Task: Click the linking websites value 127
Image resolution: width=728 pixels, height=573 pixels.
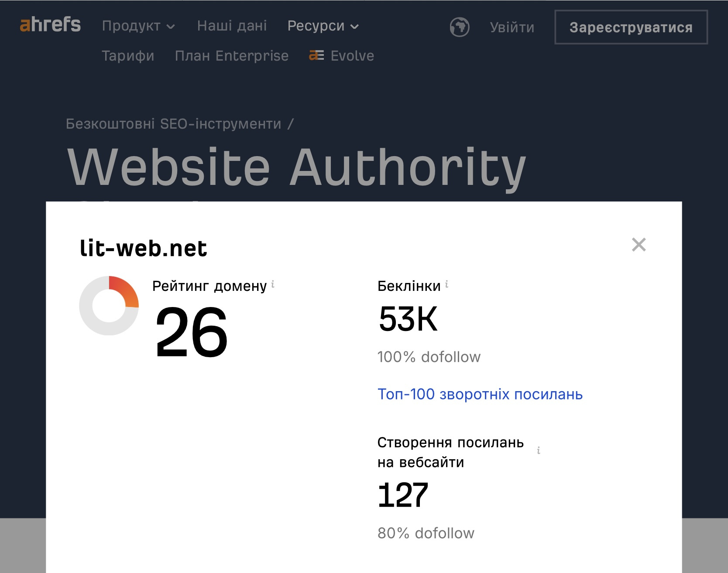Action: coord(403,495)
